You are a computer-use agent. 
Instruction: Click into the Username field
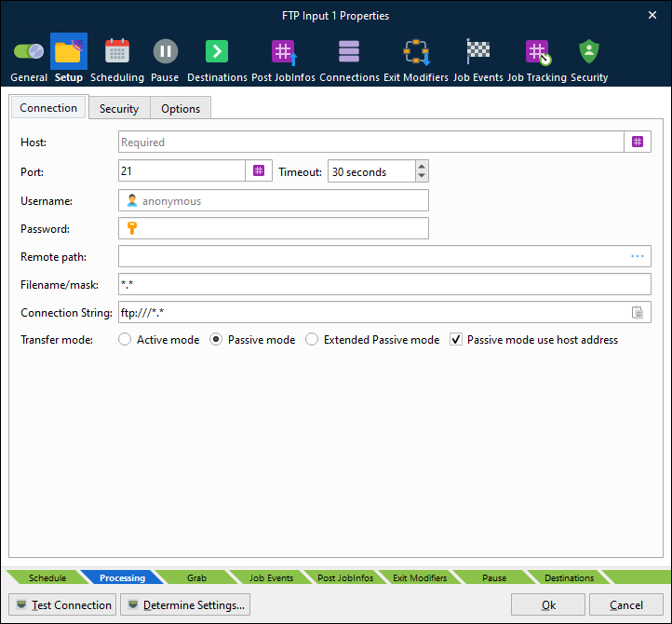(274, 200)
